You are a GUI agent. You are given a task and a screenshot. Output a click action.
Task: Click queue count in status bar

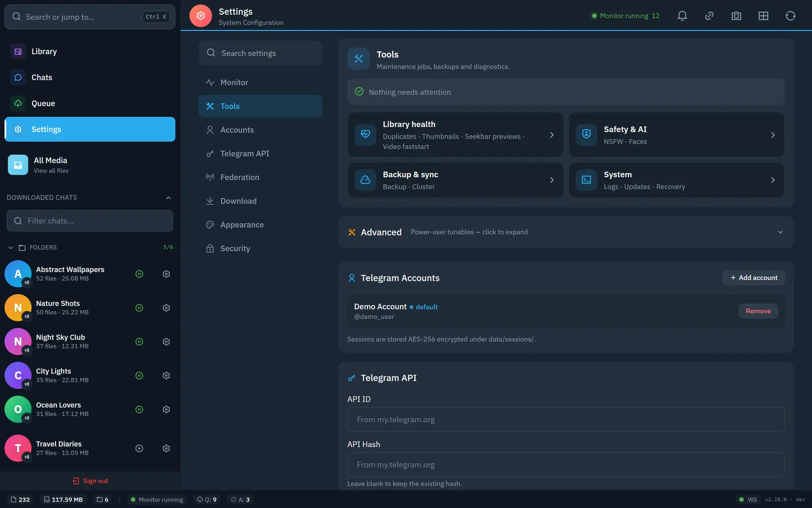[x=207, y=500]
